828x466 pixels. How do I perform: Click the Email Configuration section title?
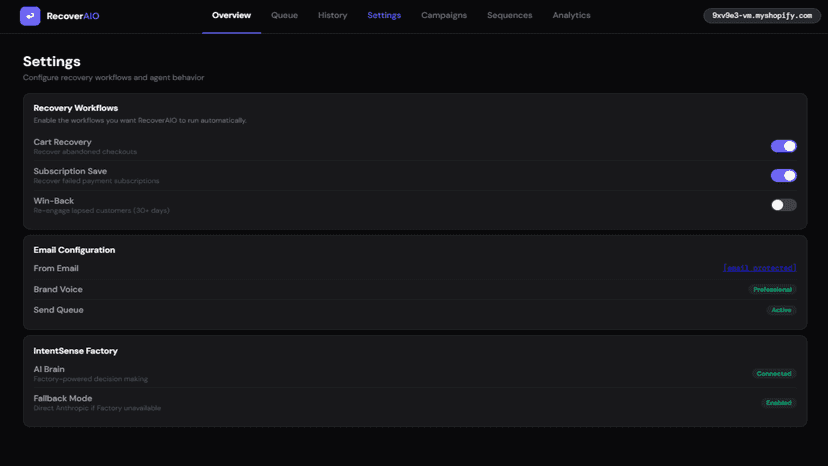click(x=74, y=250)
